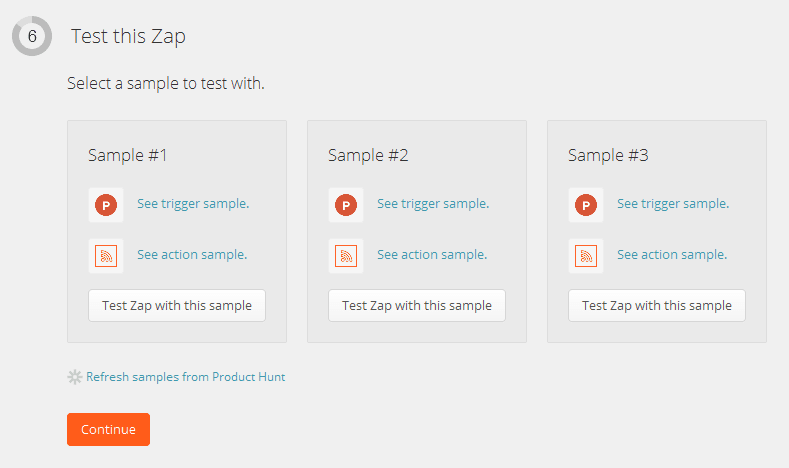
Task: Open trigger sample for Sample #1
Action: click(x=193, y=204)
